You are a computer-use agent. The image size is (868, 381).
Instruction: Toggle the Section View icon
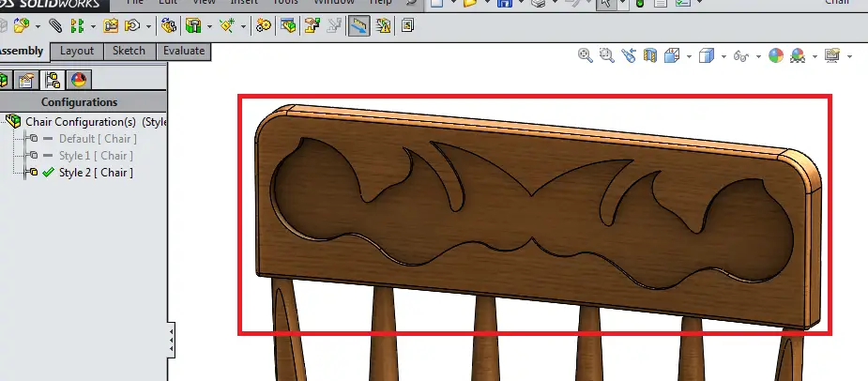(650, 54)
